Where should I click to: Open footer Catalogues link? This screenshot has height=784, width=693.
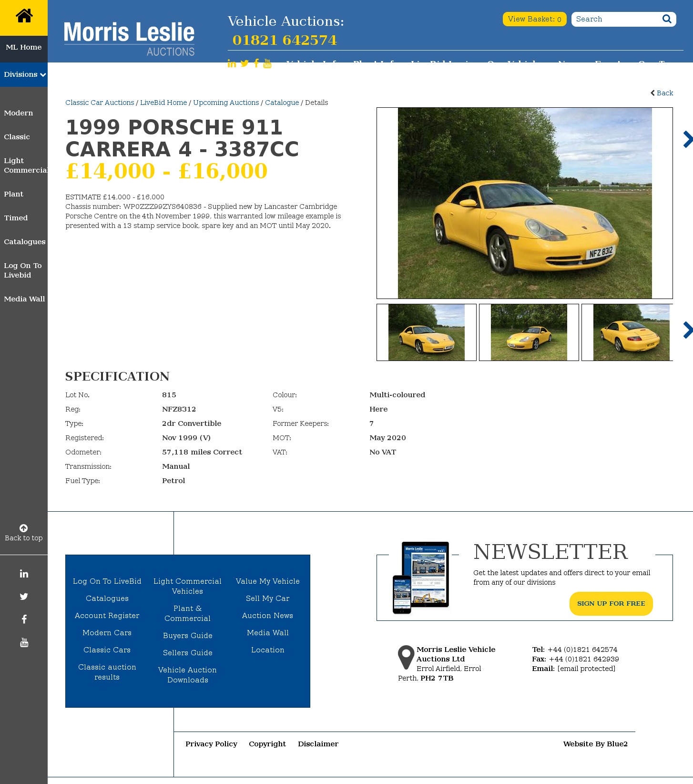[107, 598]
